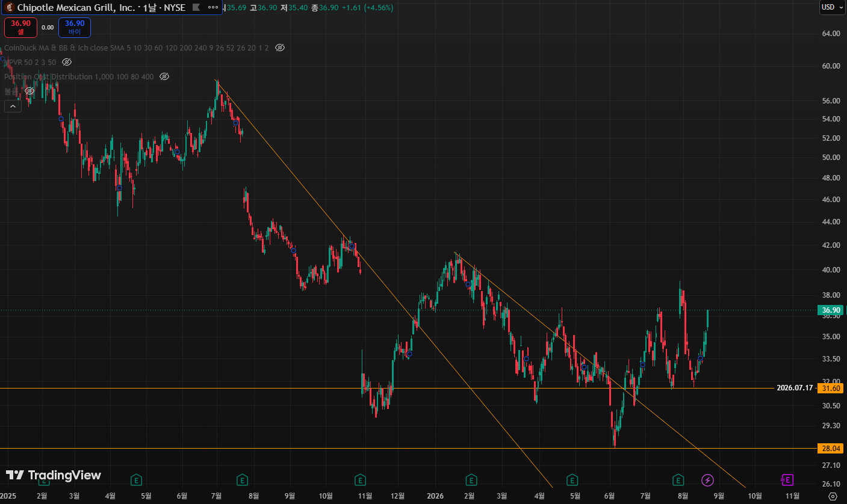Click the earnings E marker at late October 2025
The height and width of the screenshot is (504, 847).
360,480
